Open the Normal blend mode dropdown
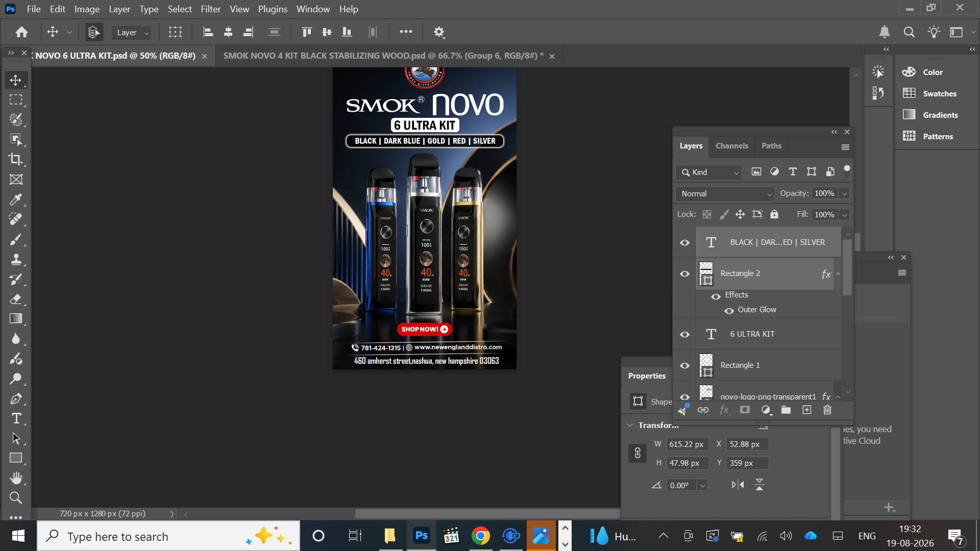980x551 pixels. tap(726, 194)
